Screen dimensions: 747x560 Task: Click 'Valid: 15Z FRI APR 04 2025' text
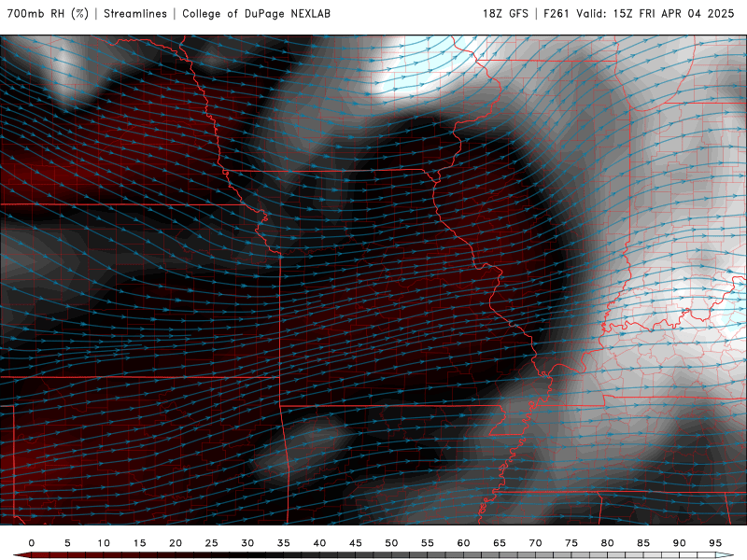click(x=655, y=14)
